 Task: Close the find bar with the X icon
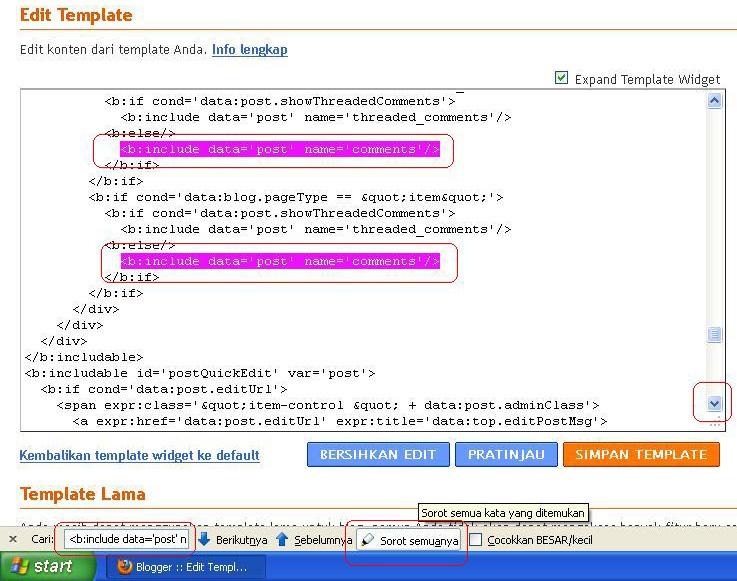(x=13, y=539)
